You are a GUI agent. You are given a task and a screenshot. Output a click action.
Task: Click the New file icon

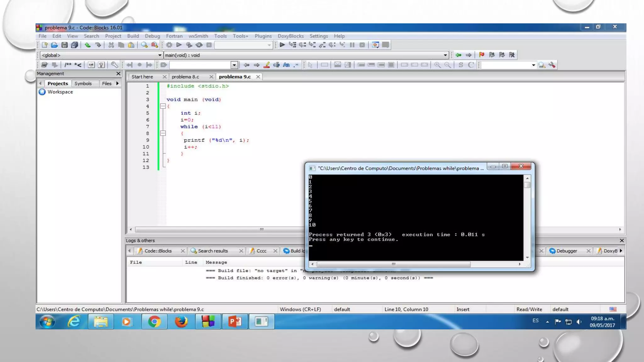tap(44, 45)
